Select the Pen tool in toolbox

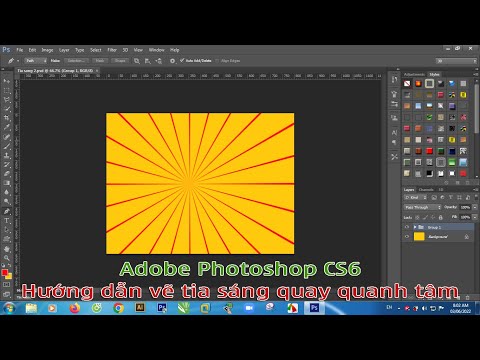coord(7,211)
